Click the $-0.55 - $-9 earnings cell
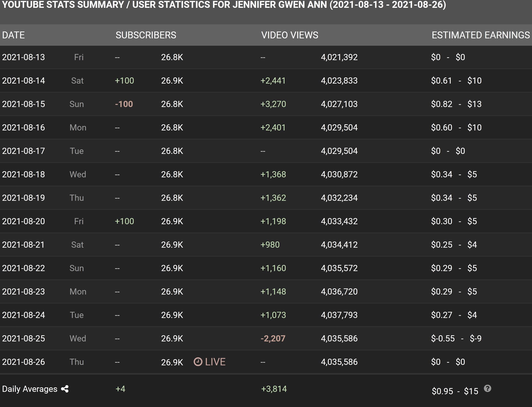 click(456, 338)
